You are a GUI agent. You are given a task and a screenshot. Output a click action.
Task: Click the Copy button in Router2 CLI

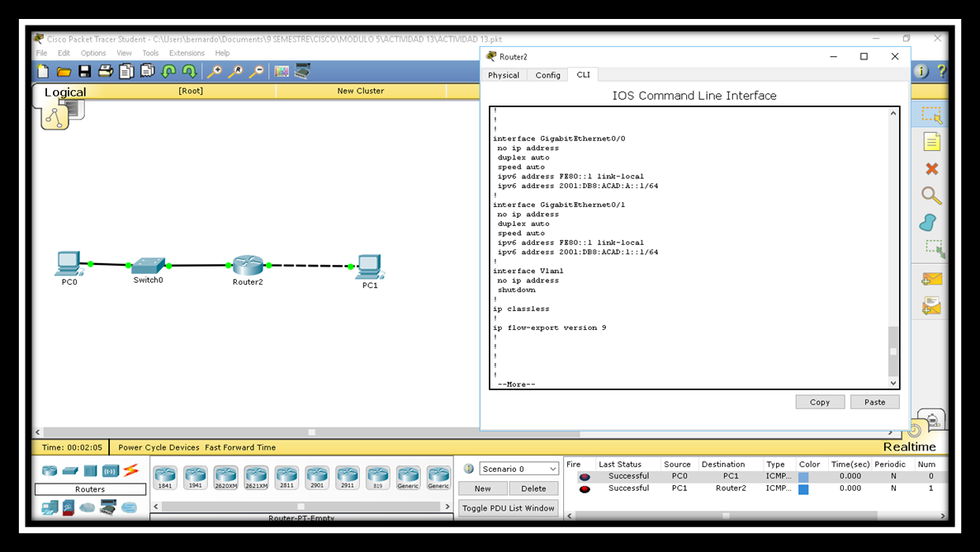tap(820, 402)
